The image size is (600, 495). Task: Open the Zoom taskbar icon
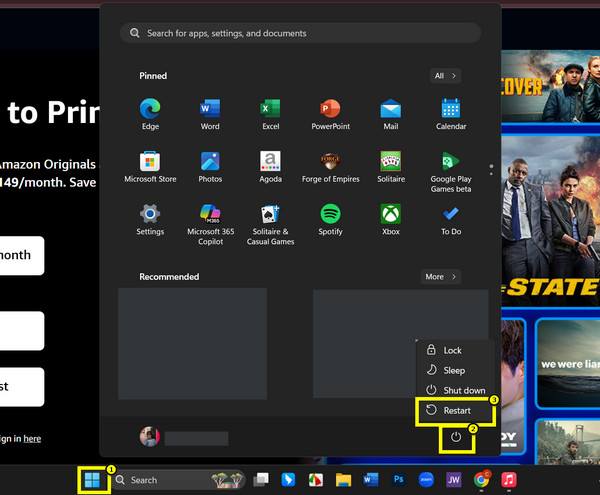pyautogui.click(x=426, y=480)
